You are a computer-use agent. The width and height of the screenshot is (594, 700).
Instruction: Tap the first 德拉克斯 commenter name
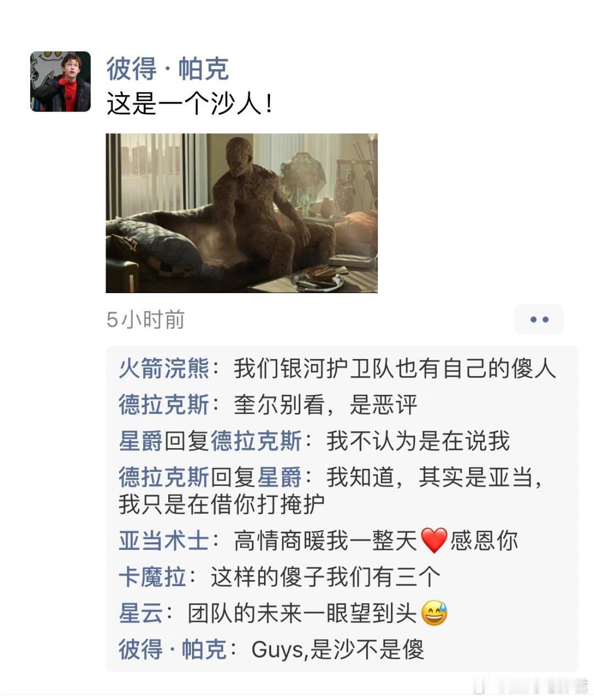(164, 404)
